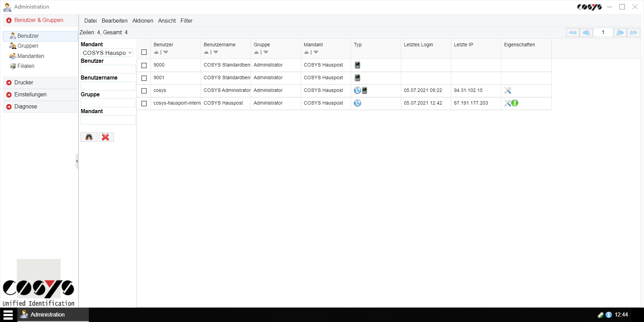Click the Administration title bar icon
The image size is (644, 322).
tap(7, 7)
